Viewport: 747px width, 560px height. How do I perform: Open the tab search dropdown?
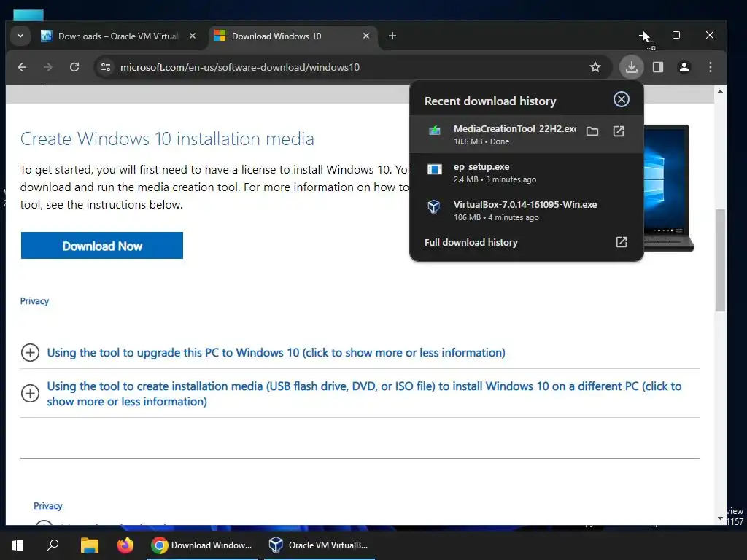point(20,36)
